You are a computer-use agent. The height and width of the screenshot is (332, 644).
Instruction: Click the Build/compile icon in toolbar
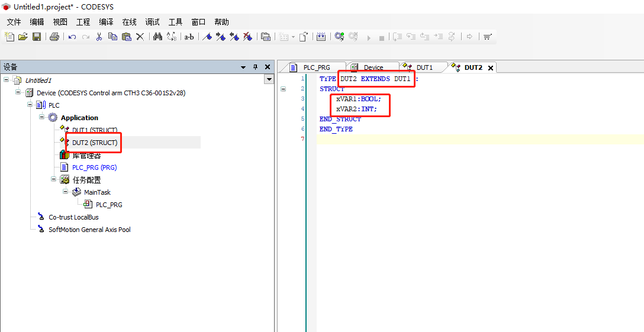321,37
